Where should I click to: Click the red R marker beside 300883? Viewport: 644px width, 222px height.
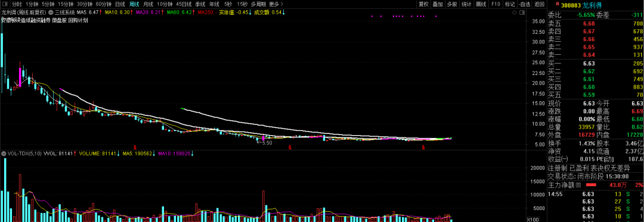click(557, 4)
